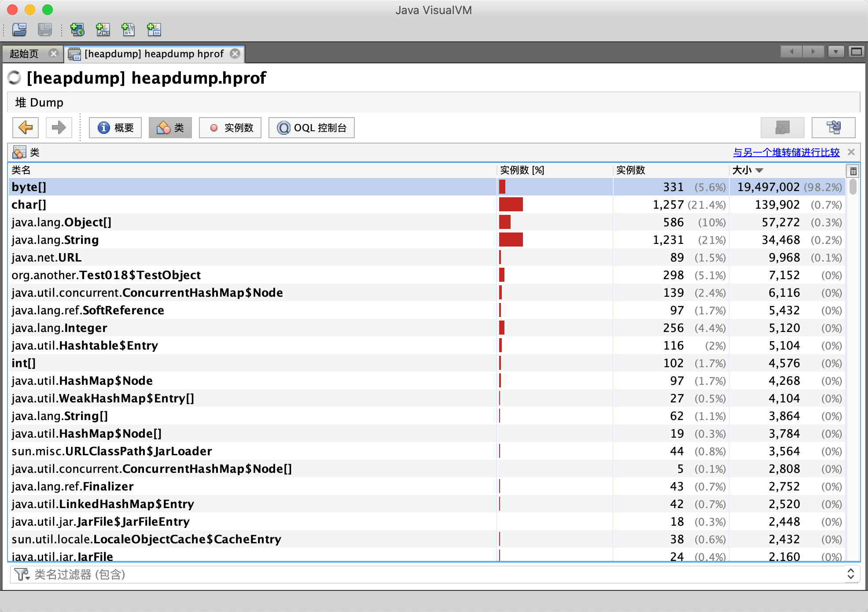Screen dimensions: 868x612
Task: Open the 概要 summary view
Action: [115, 128]
